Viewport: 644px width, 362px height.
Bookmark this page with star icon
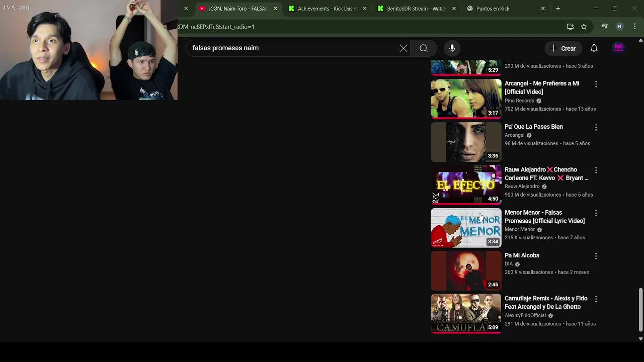point(584,27)
